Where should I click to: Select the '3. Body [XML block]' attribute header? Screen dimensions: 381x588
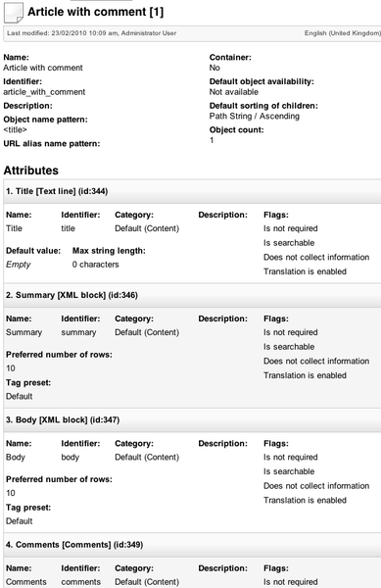click(192, 420)
